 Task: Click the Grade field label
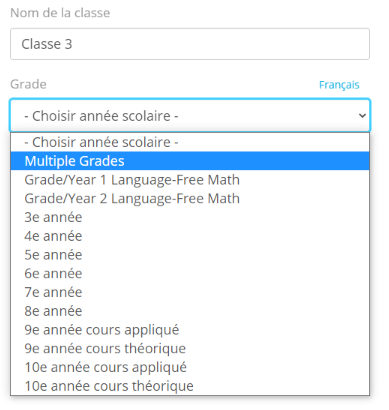28,84
